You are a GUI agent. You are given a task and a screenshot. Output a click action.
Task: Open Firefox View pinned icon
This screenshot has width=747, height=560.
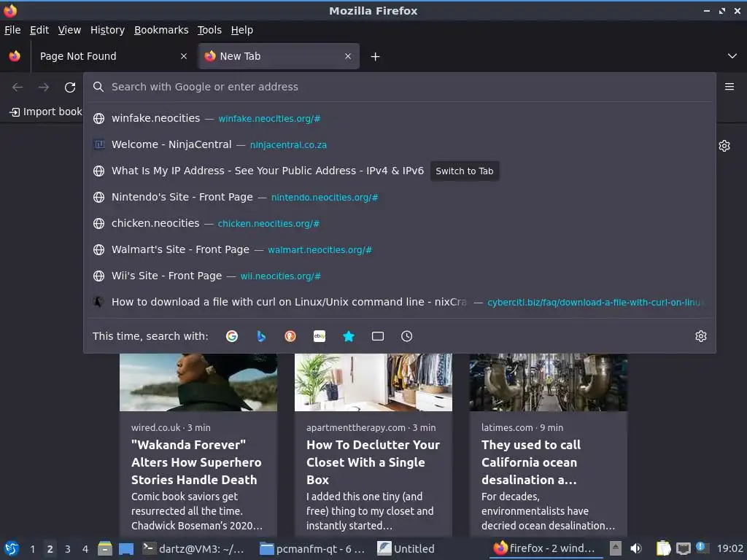(15, 56)
